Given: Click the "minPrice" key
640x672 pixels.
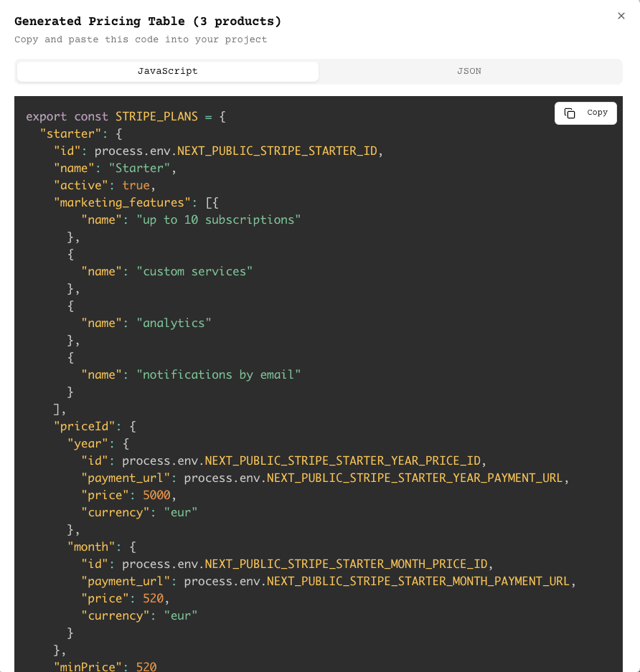Looking at the screenshot, I should pyautogui.click(x=88, y=667).
